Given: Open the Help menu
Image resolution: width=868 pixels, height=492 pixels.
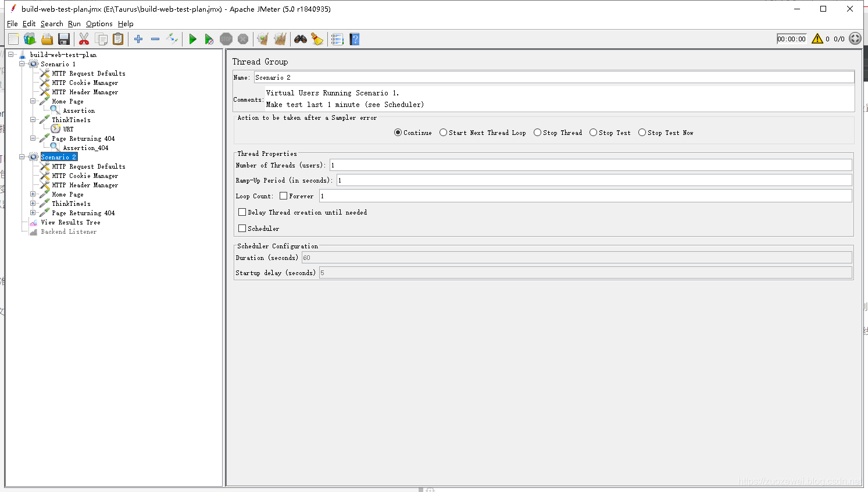Looking at the screenshot, I should [126, 24].
